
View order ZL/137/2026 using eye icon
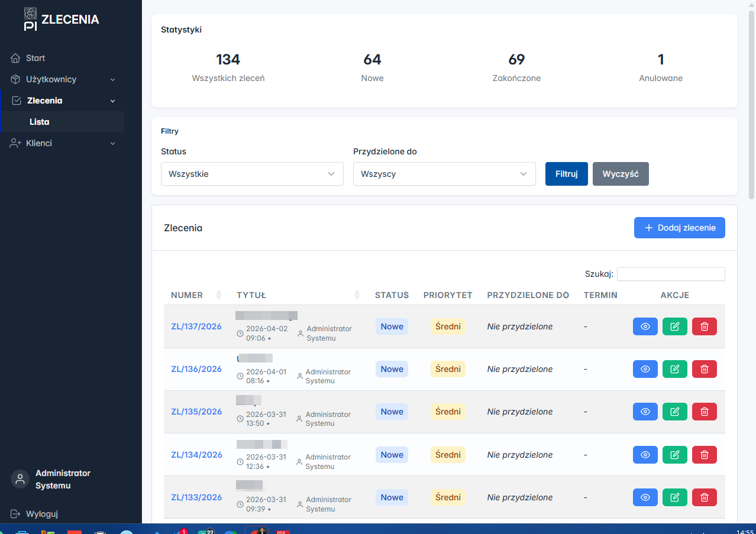pyautogui.click(x=645, y=326)
